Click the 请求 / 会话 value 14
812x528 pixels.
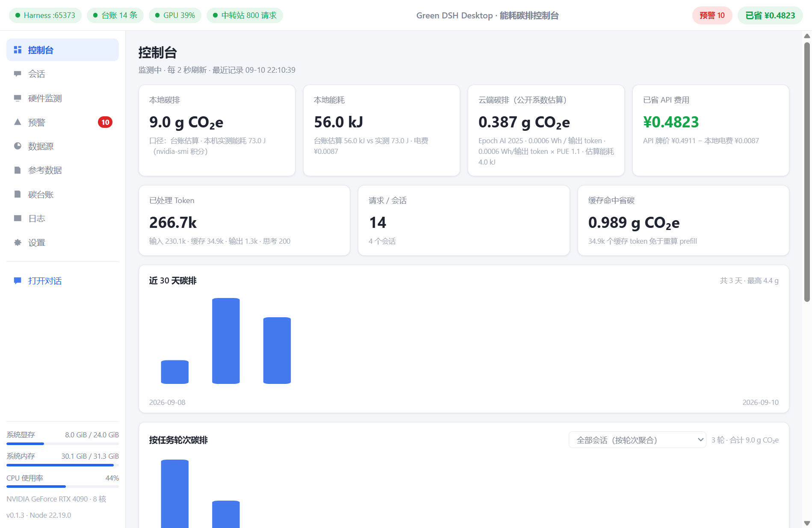[378, 223]
